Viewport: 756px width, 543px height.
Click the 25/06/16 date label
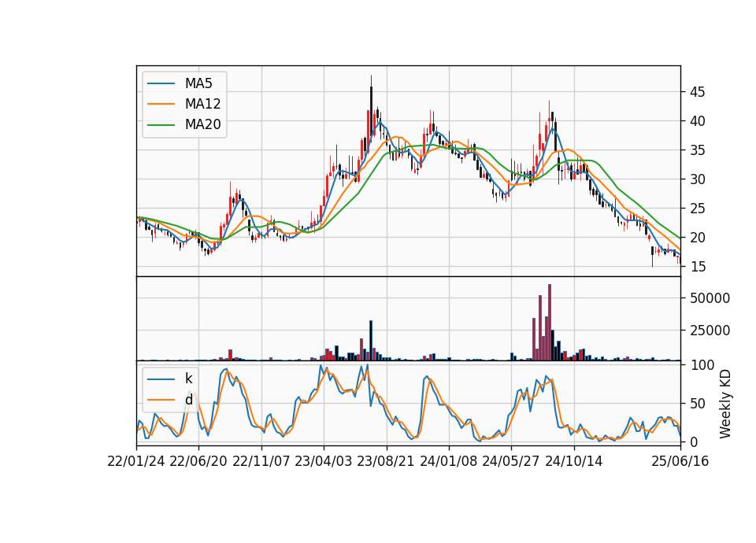680,462
